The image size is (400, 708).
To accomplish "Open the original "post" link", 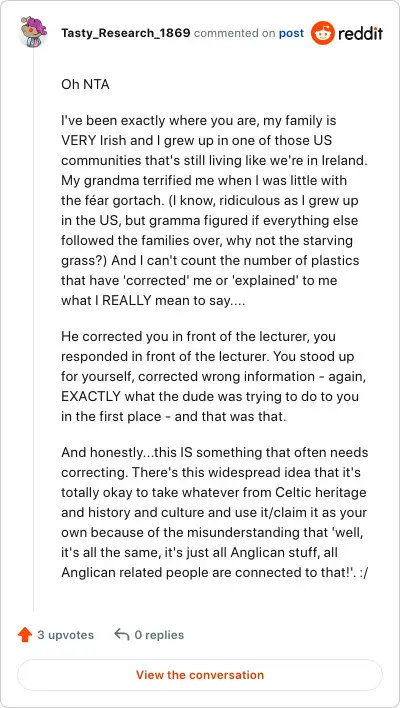I will click(x=291, y=33).
